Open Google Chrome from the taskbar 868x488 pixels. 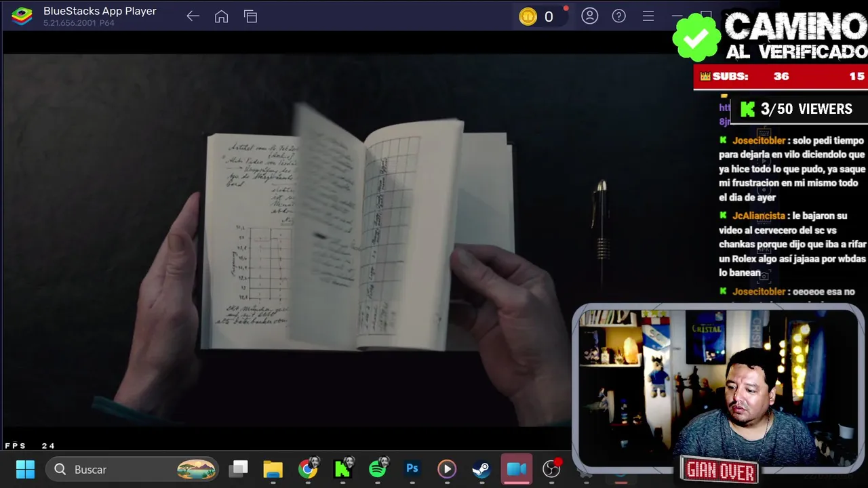[308, 469]
